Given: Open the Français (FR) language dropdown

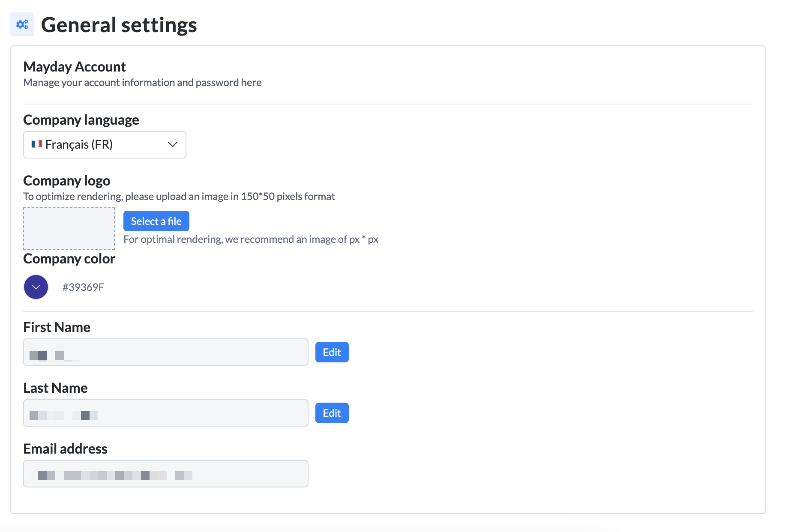Looking at the screenshot, I should (x=104, y=145).
